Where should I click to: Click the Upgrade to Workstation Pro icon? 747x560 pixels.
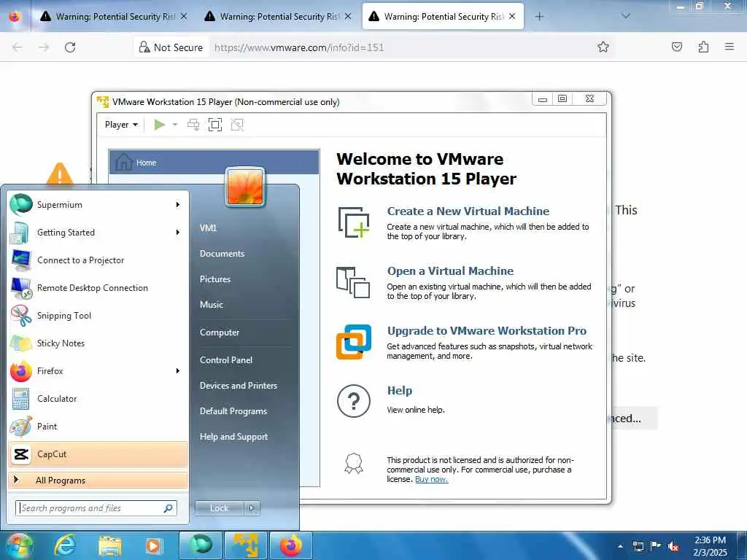click(354, 342)
